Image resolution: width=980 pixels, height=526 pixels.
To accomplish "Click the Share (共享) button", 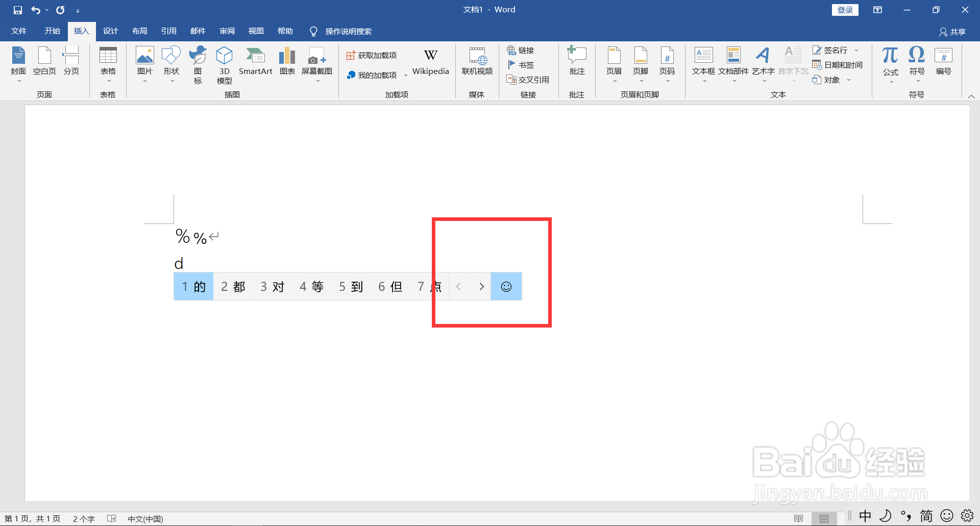I will pos(952,32).
